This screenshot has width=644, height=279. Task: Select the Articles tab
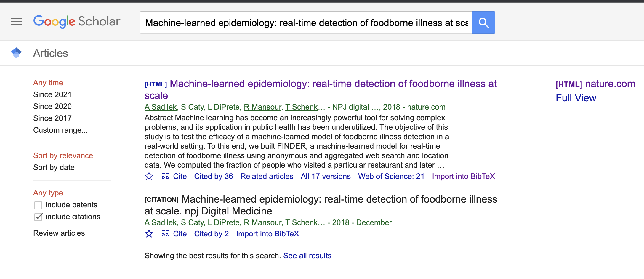click(x=50, y=53)
